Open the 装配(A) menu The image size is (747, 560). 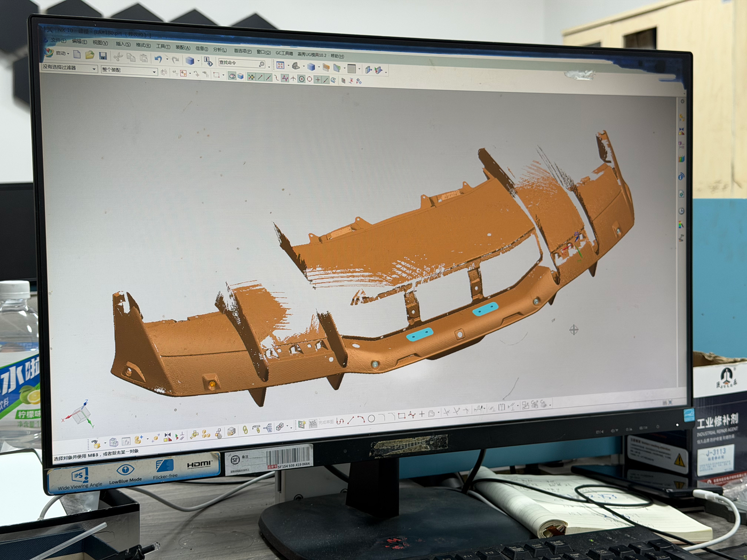coord(182,47)
